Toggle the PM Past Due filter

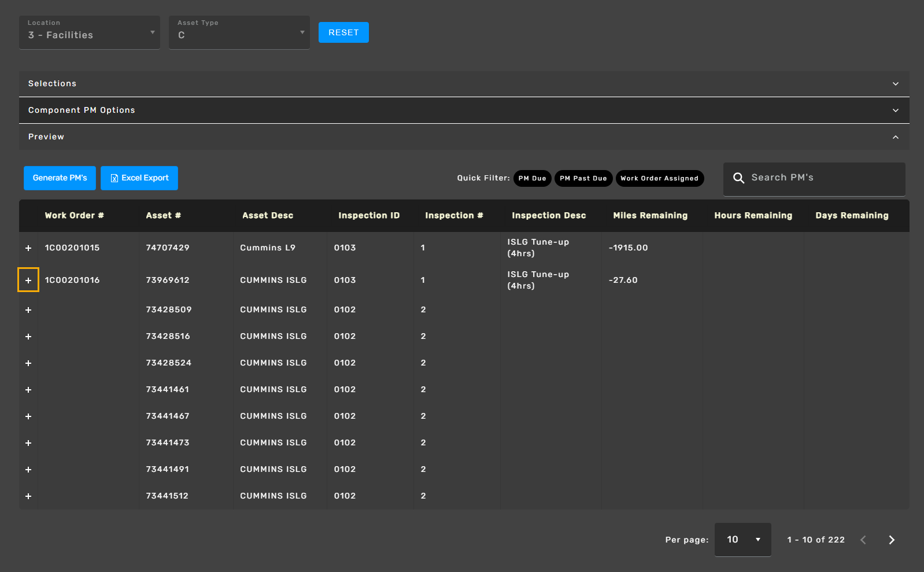583,178
